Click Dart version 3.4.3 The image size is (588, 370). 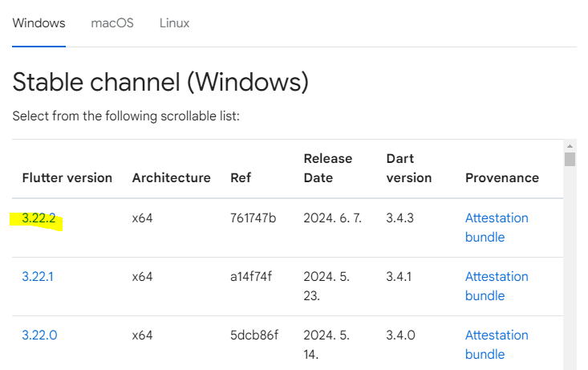click(x=399, y=218)
